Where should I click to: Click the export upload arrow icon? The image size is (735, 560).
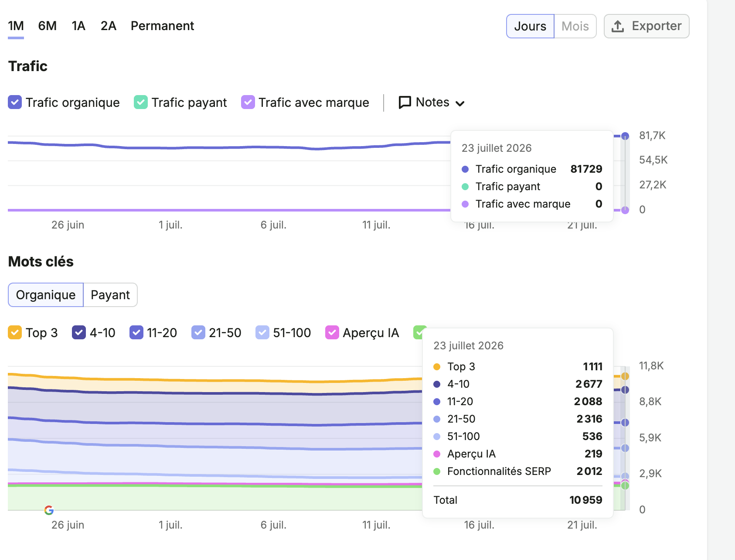point(617,26)
